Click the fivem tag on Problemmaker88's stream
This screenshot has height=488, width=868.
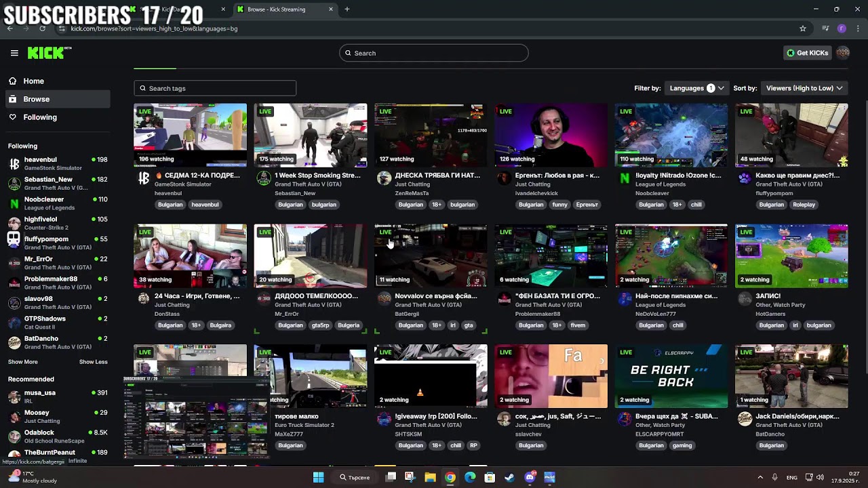(x=578, y=325)
